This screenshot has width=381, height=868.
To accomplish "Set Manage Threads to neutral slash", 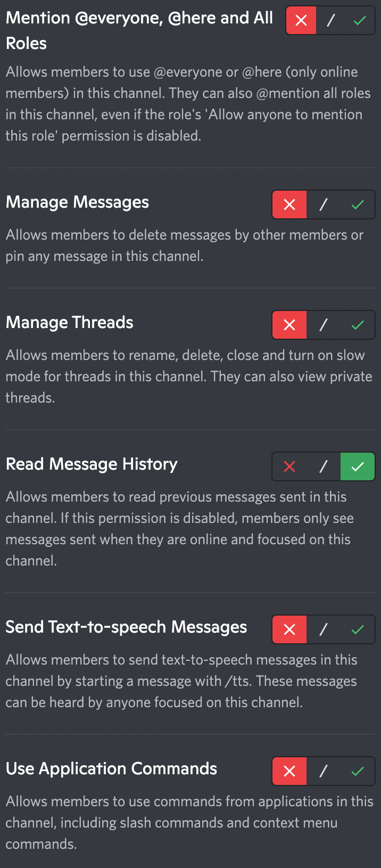I will click(x=324, y=325).
